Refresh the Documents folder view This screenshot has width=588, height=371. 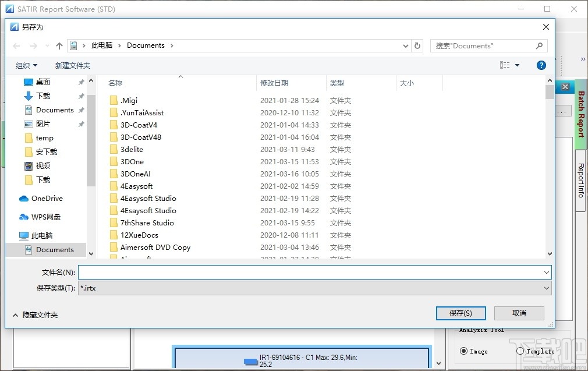coord(417,45)
